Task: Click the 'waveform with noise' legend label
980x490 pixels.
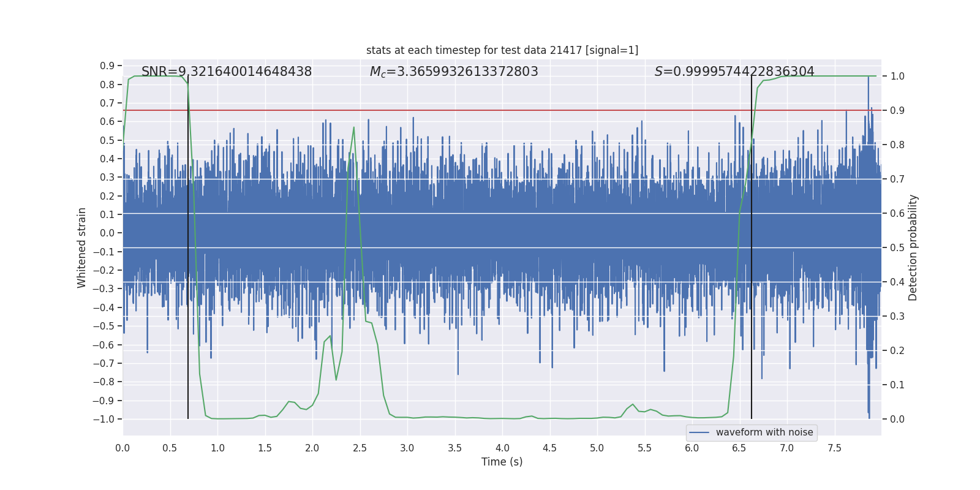Action: click(764, 432)
